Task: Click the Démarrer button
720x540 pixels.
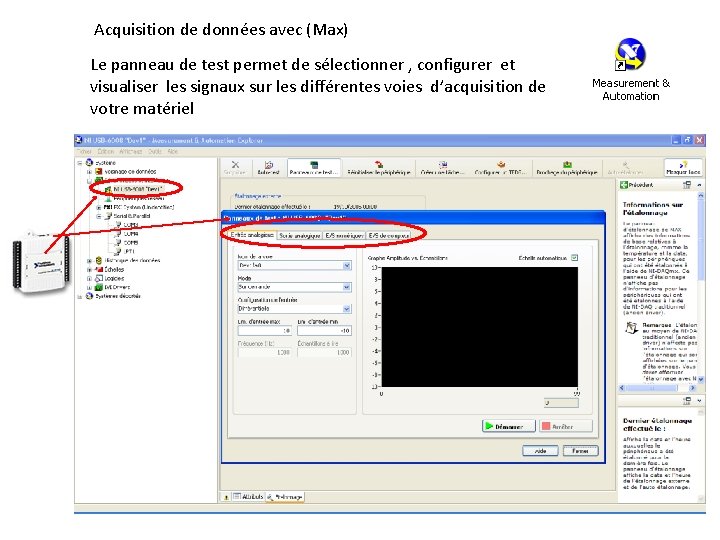Action: [x=509, y=426]
